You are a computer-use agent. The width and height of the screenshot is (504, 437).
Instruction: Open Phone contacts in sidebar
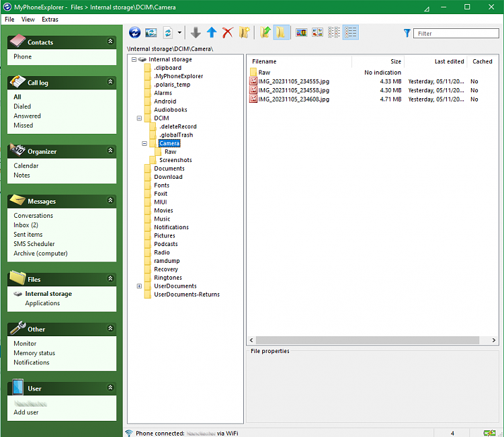22,56
